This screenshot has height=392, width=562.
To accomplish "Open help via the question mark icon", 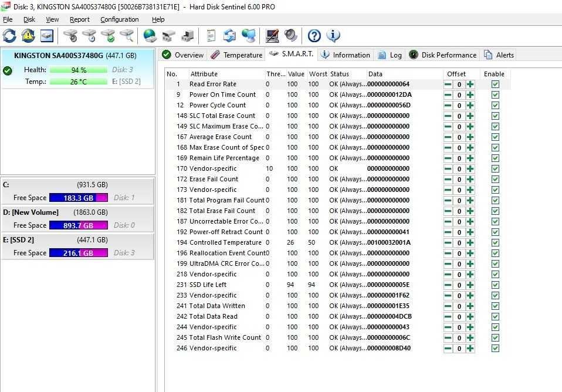I will pyautogui.click(x=314, y=36).
